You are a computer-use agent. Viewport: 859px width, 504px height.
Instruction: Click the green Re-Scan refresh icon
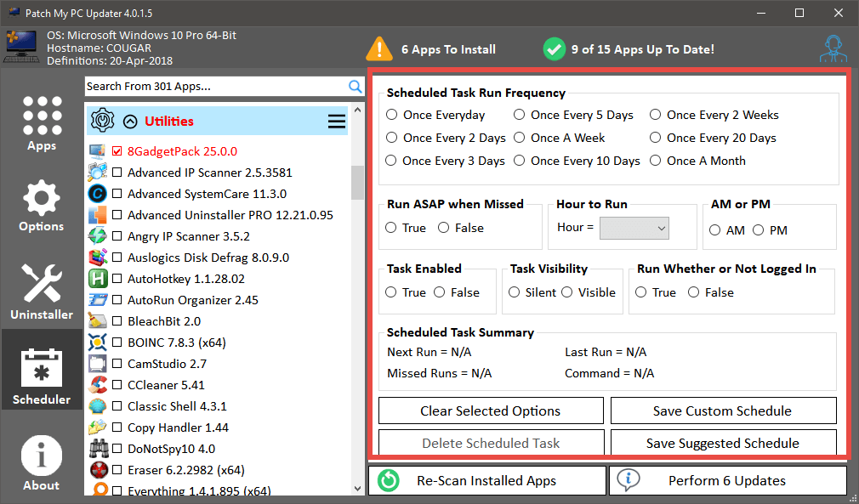(x=389, y=480)
